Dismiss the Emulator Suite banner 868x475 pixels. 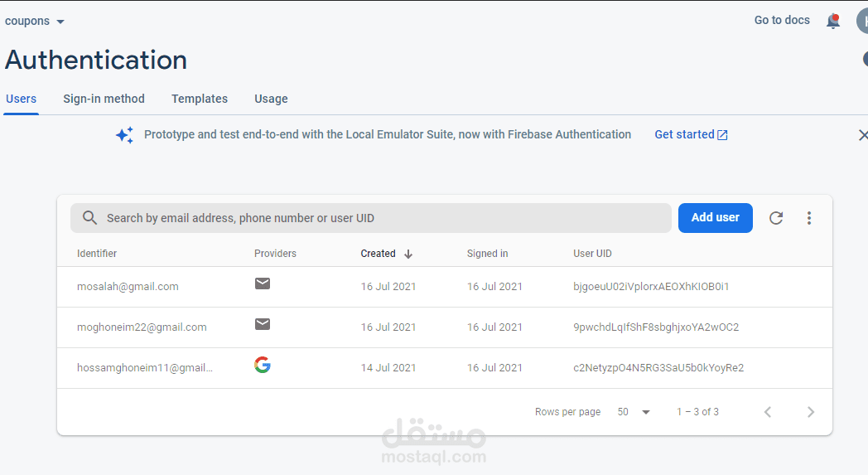click(863, 135)
